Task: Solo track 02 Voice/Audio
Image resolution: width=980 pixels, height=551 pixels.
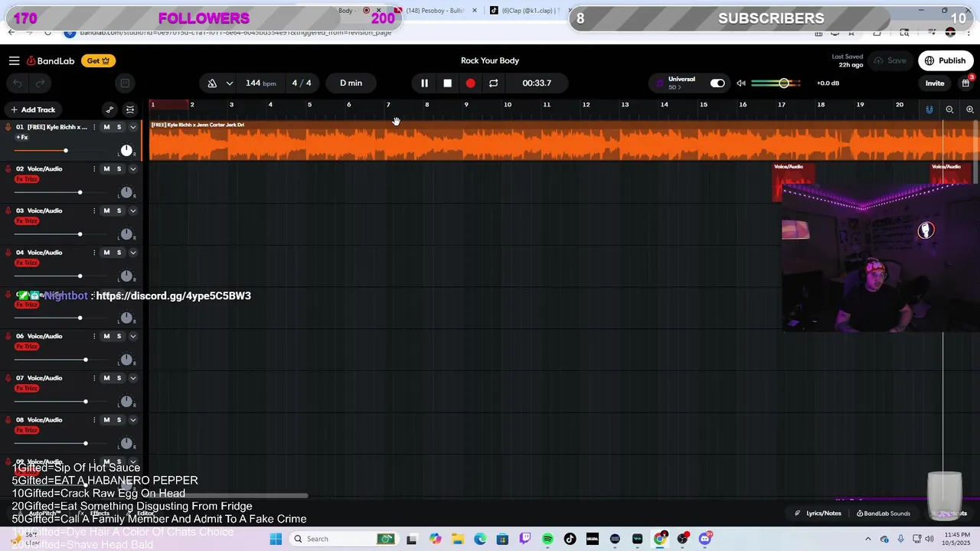Action: pos(119,169)
